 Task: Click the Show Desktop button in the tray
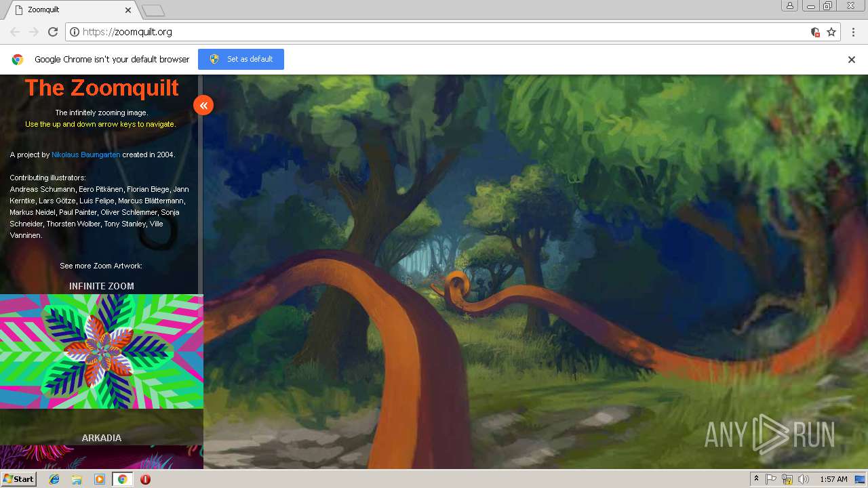coord(860,479)
